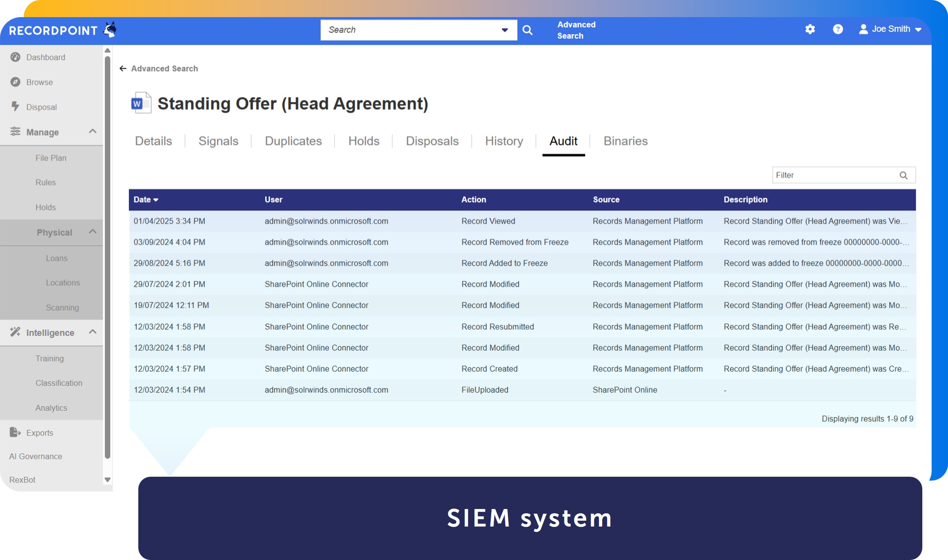Select the '29/07/2024 2:01 PM' date cell
Viewport: 948px width, 560px height.
169,284
